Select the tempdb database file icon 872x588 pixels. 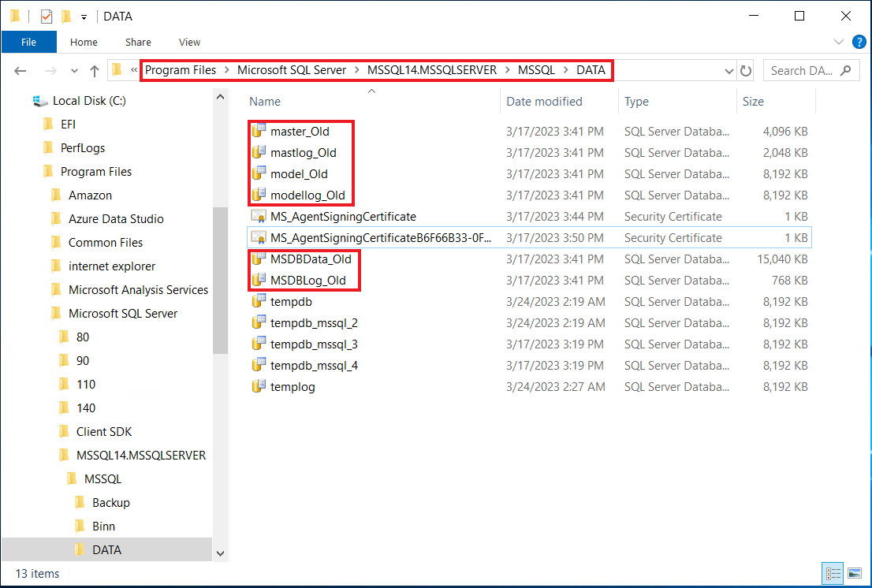point(258,301)
